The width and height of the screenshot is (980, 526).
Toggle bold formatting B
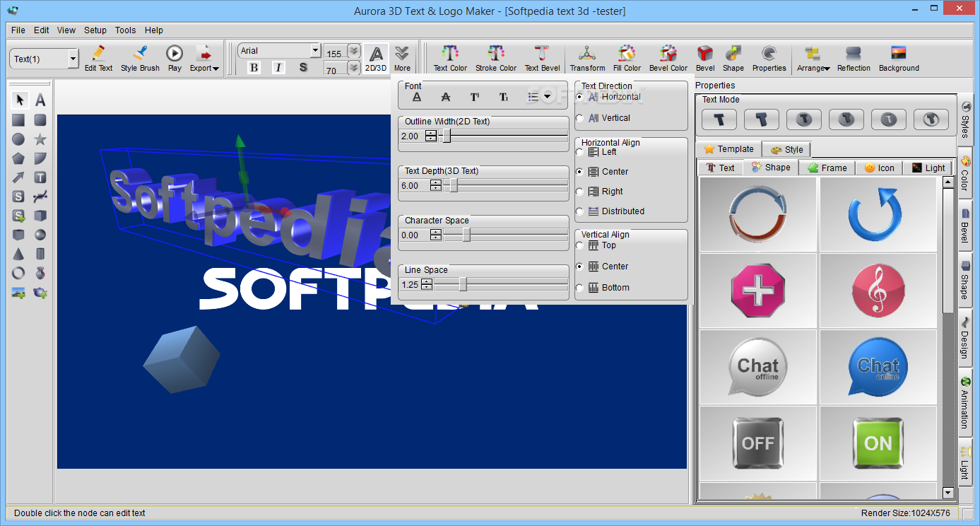click(x=254, y=67)
